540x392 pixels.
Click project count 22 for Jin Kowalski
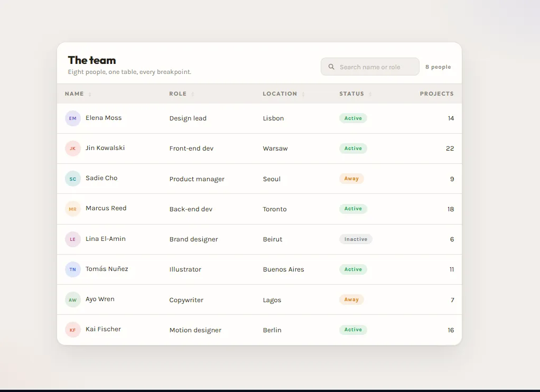tap(450, 148)
